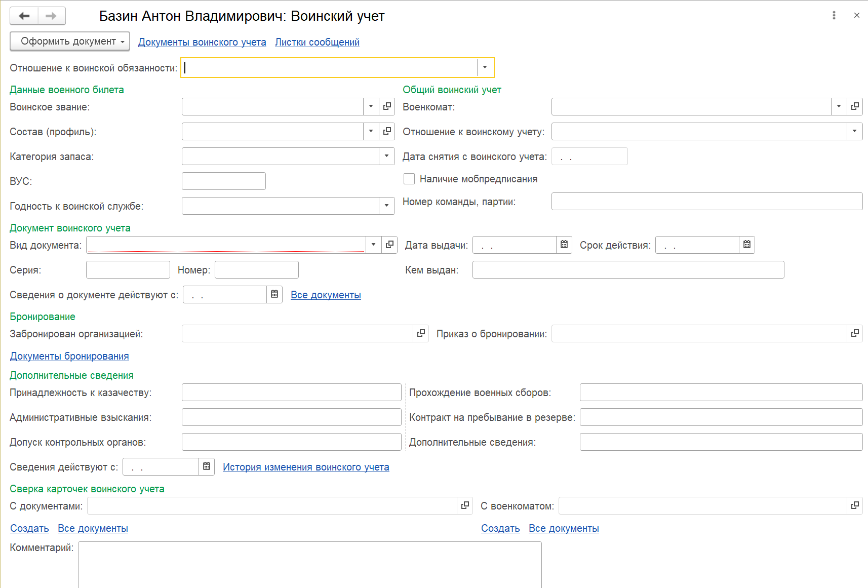Open calendar picker for Срок действия
The height and width of the screenshot is (588, 868).
[747, 245]
